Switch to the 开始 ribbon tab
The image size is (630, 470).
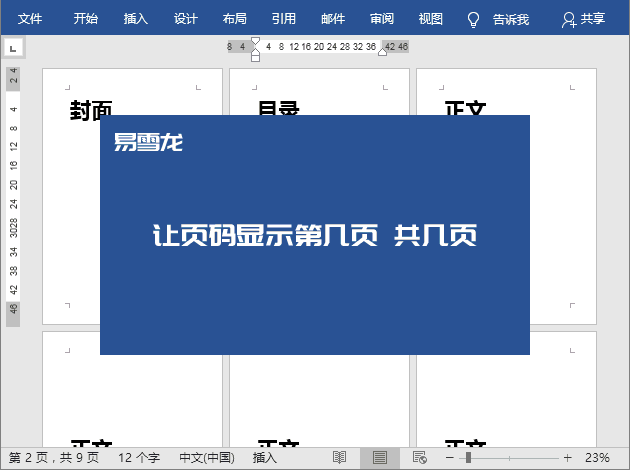(86, 18)
